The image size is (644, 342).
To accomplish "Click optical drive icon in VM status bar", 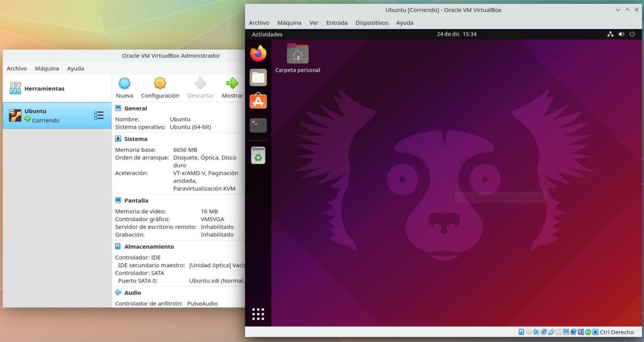I will (x=529, y=332).
